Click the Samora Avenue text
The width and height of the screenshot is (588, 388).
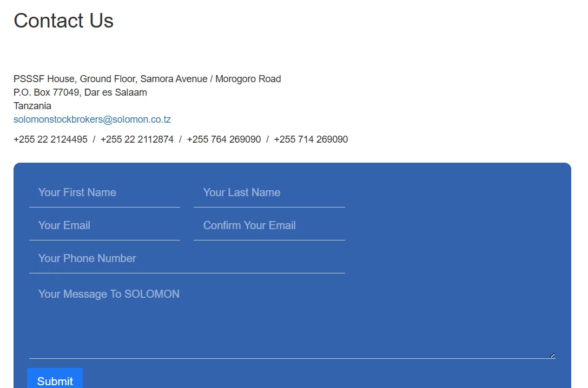click(174, 79)
